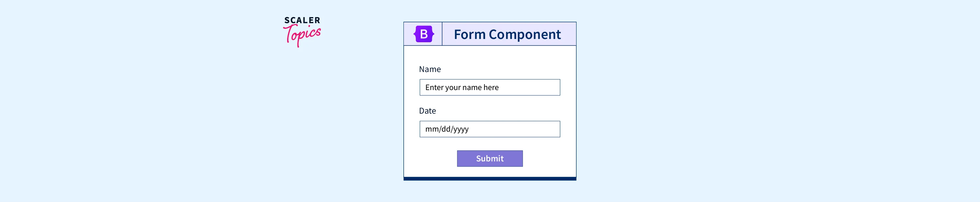This screenshot has height=202, width=980.
Task: Select the dd day segment in Date
Action: click(x=446, y=129)
